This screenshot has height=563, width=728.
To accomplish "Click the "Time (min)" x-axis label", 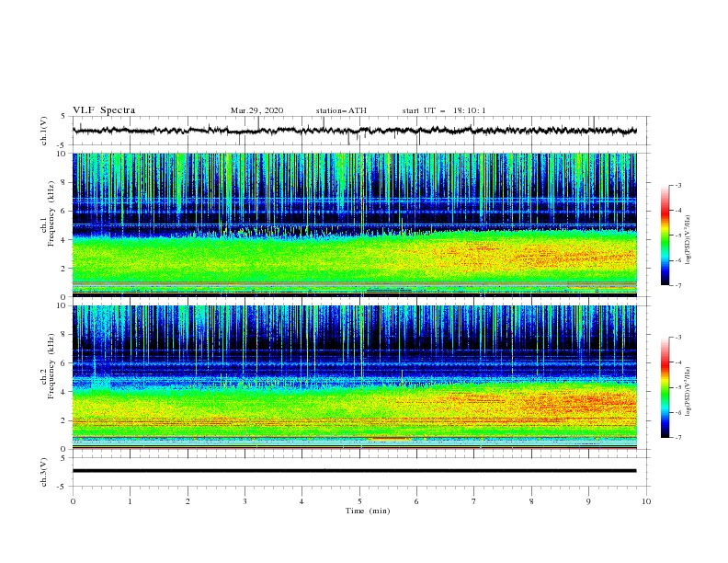I will tap(368, 511).
